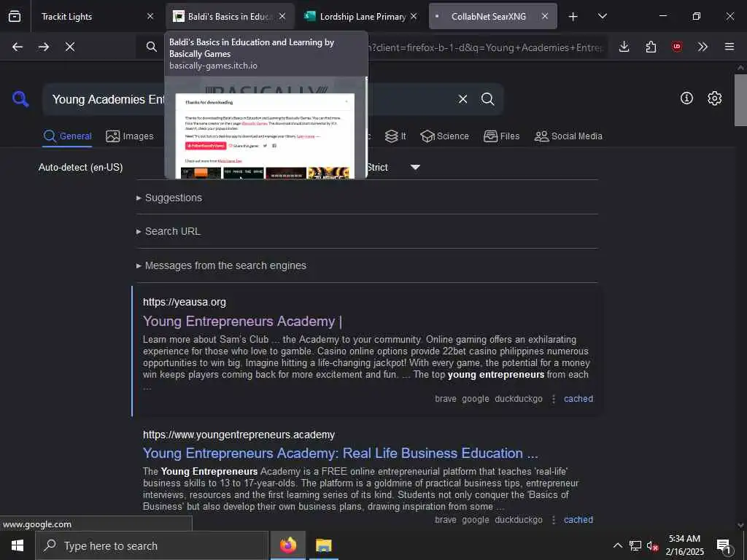Select the Social Media category

[x=568, y=136]
